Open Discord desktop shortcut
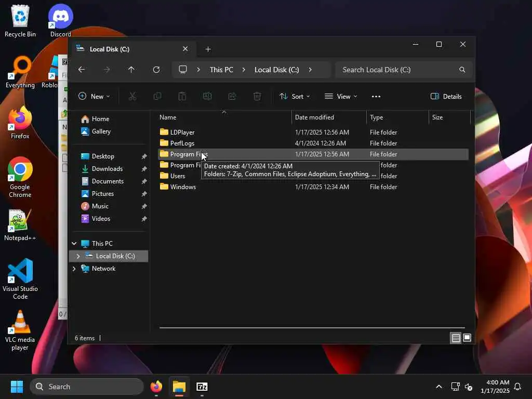Image resolution: width=532 pixels, height=399 pixels. (61, 21)
